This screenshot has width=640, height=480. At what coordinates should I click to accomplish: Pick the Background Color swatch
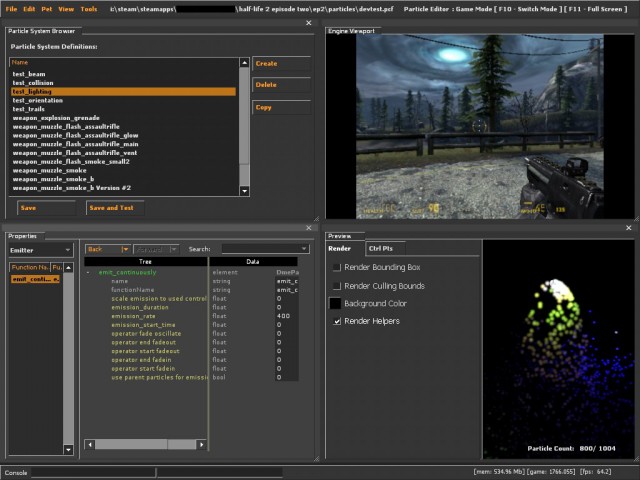336,303
